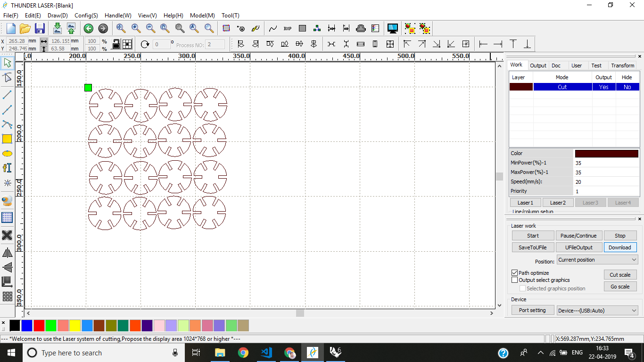Click the Start button
The width and height of the screenshot is (644, 362).
533,236
